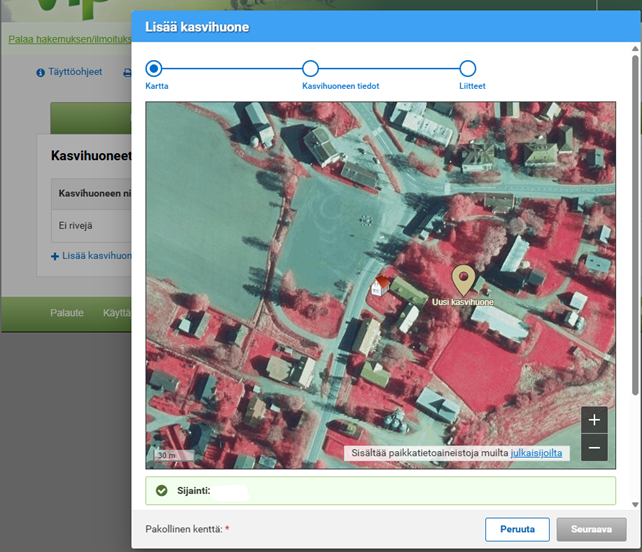Click the green checkmark icon beside Sijainti
642x552 pixels.
click(162, 491)
